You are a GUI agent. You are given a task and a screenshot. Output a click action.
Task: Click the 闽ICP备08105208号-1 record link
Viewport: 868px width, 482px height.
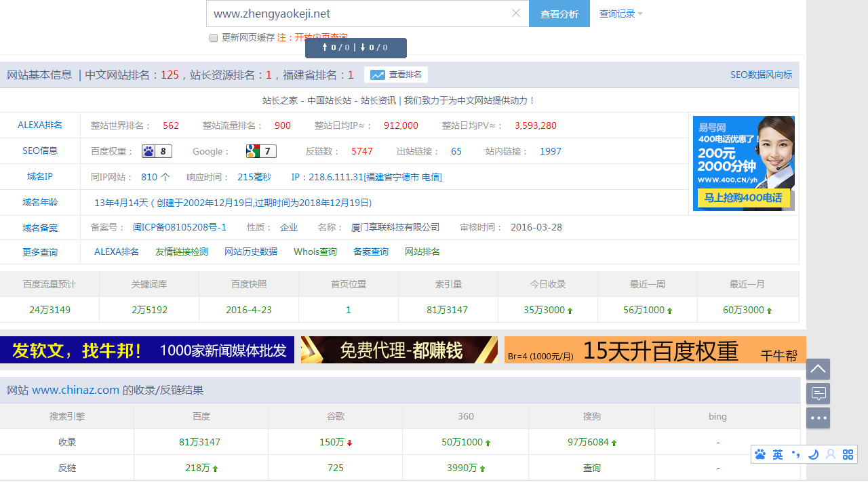180,227
